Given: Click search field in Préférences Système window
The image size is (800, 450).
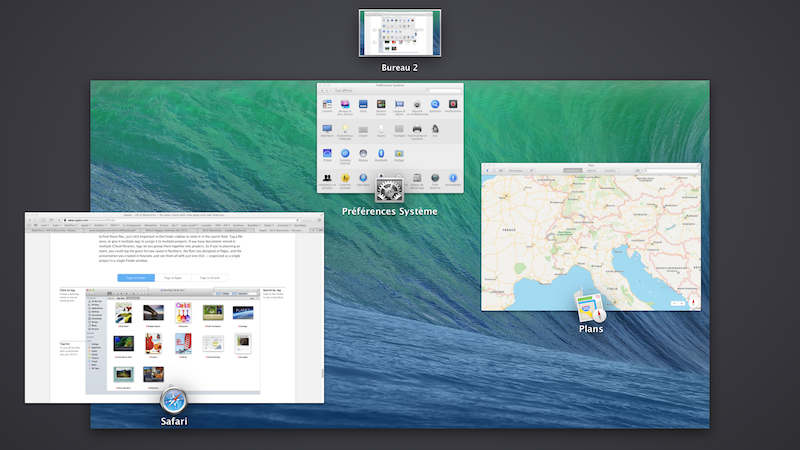Looking at the screenshot, I should (x=443, y=90).
